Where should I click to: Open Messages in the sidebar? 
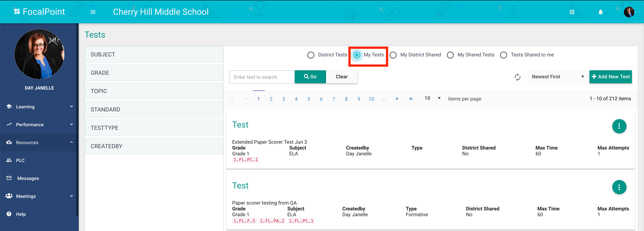[28, 178]
